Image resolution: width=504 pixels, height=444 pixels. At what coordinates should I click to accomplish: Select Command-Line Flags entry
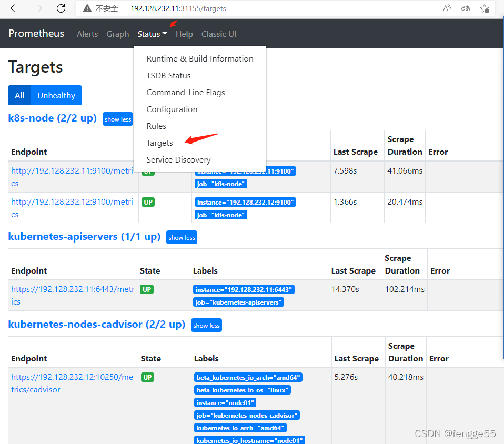(200, 93)
